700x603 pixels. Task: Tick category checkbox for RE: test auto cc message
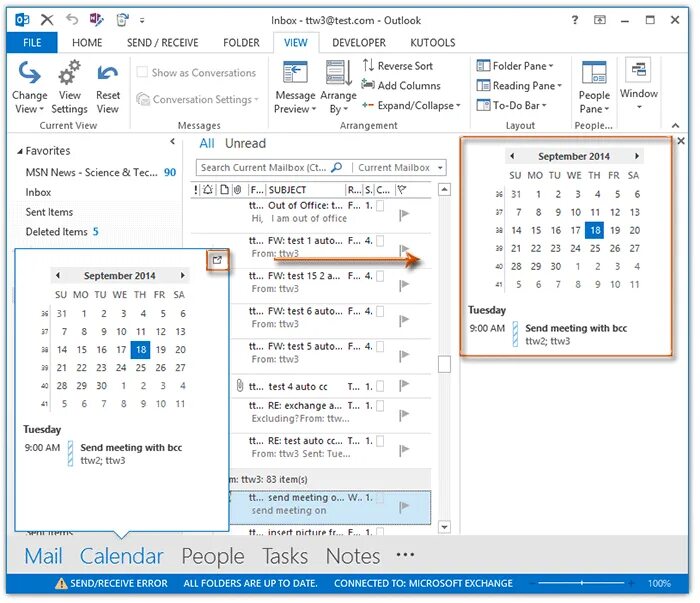pyautogui.click(x=380, y=441)
